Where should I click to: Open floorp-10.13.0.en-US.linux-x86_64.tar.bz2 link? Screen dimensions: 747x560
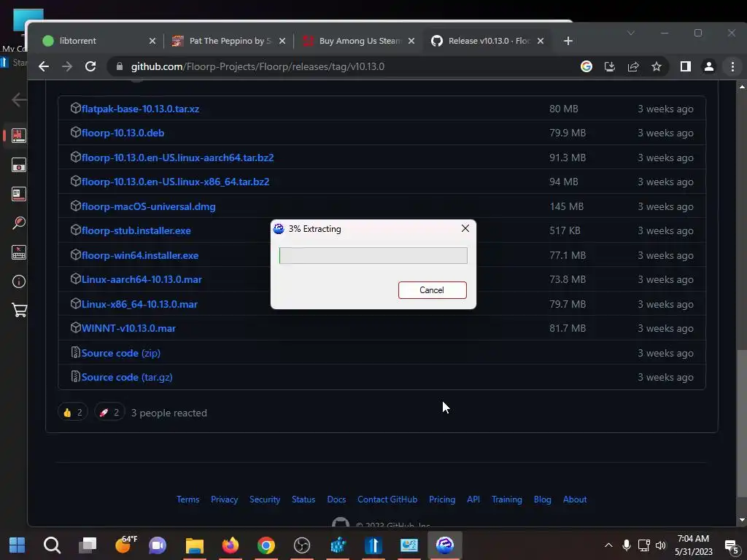175,182
